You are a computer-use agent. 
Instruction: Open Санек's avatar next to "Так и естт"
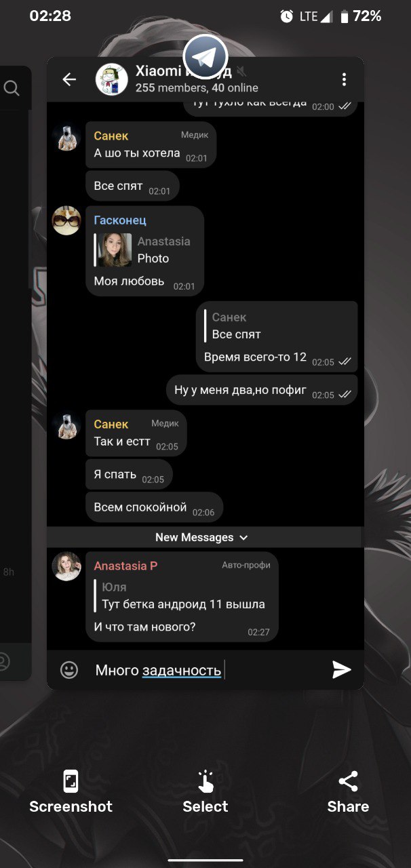(66, 427)
